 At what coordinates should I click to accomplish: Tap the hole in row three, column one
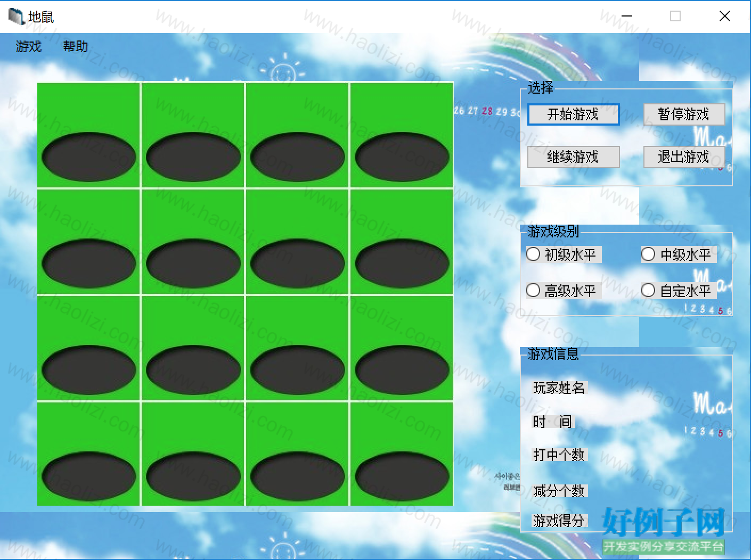click(89, 370)
